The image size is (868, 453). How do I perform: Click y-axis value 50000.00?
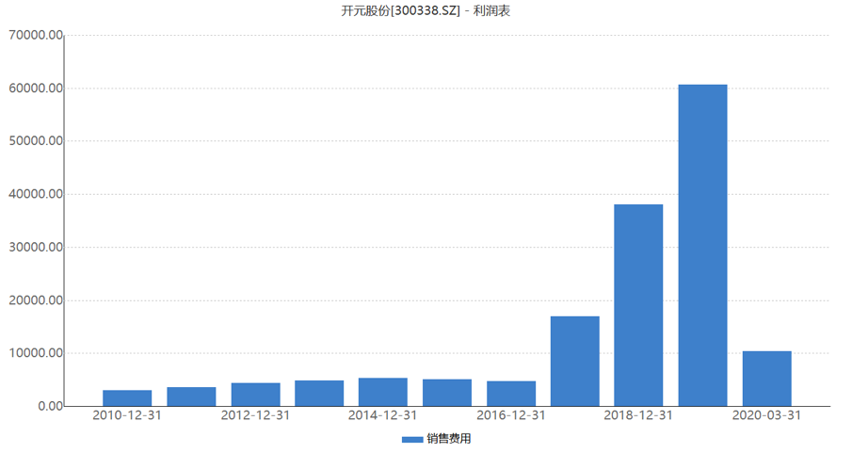36,141
